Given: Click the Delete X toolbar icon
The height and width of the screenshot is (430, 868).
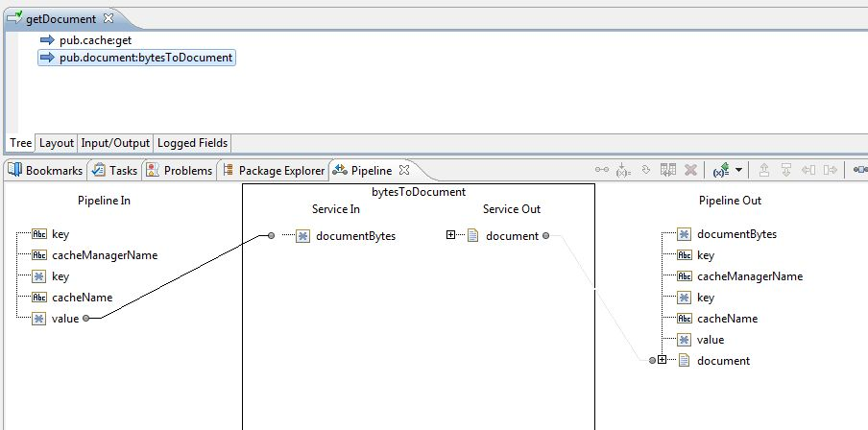Looking at the screenshot, I should click(690, 170).
